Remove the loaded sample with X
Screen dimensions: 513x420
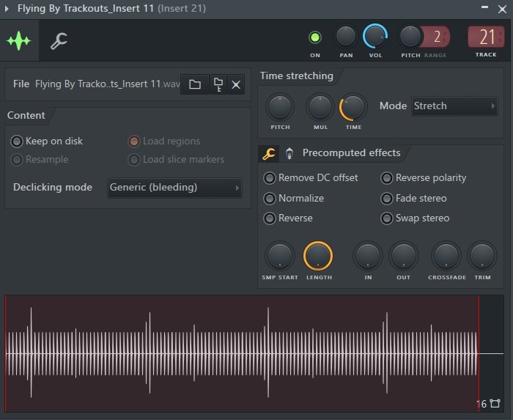[236, 85]
